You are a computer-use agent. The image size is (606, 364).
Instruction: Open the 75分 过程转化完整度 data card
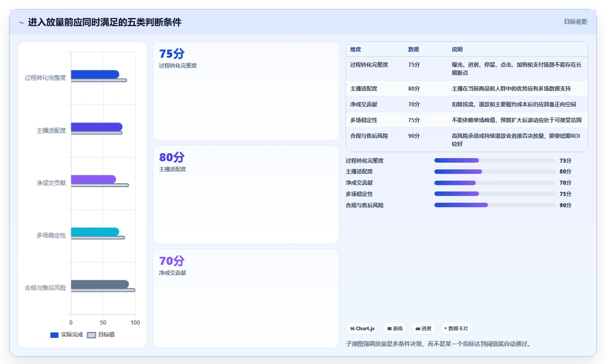click(246, 91)
